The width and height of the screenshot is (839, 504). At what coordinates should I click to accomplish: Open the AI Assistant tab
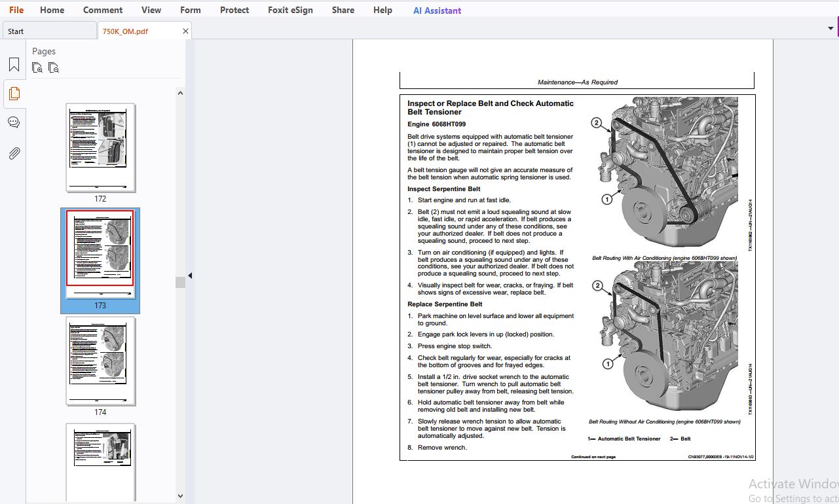(x=437, y=10)
